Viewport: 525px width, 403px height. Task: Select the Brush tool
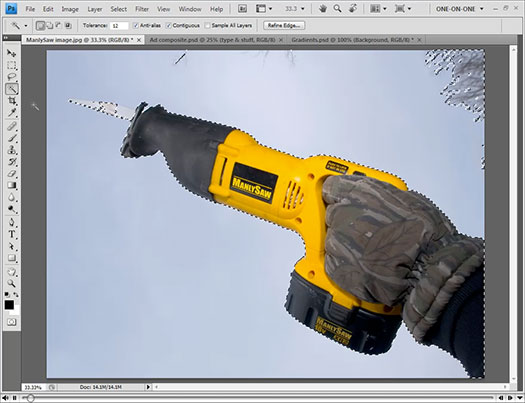click(x=11, y=138)
